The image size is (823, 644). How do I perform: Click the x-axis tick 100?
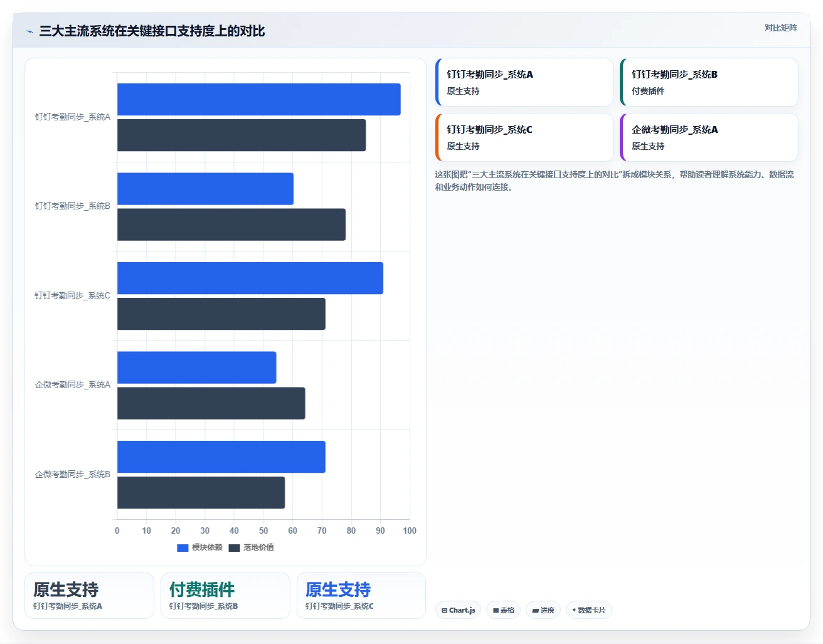point(410,531)
